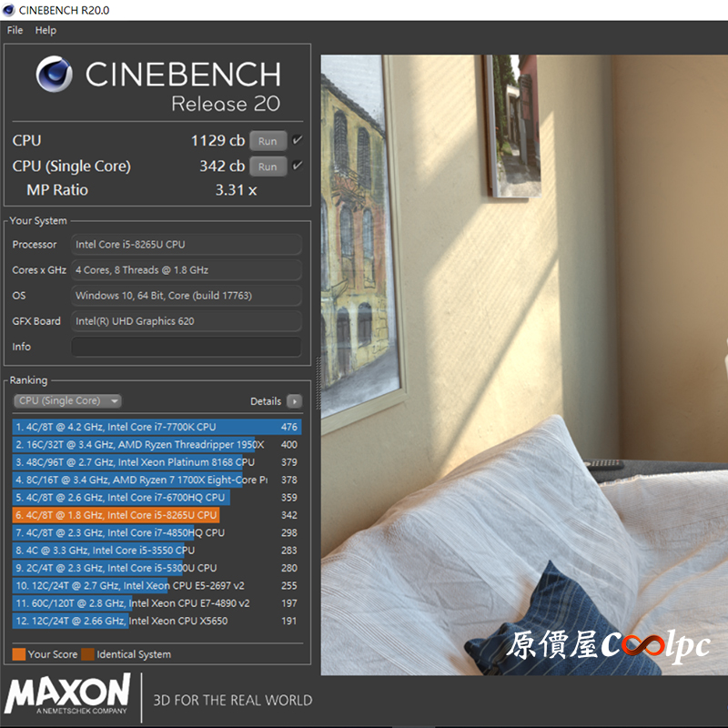Screen dimensions: 728x728
Task: Click the rendered room preview image
Action: 524,365
